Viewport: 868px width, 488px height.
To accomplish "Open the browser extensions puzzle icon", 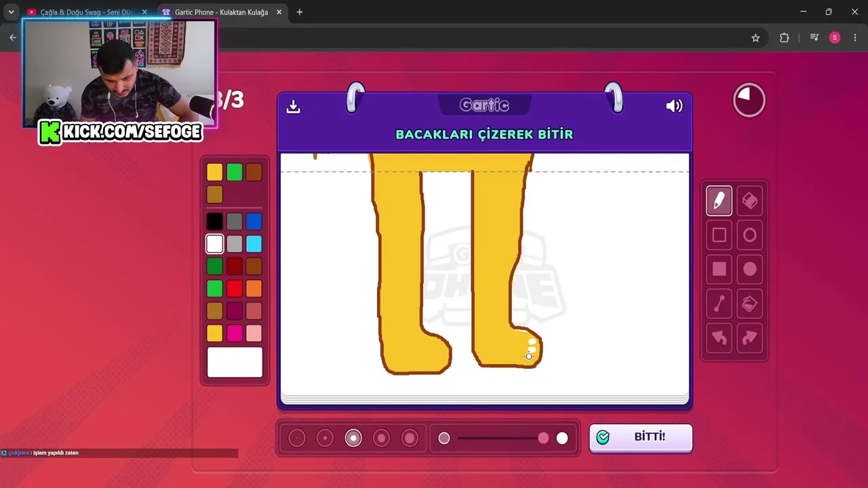I will (x=784, y=38).
